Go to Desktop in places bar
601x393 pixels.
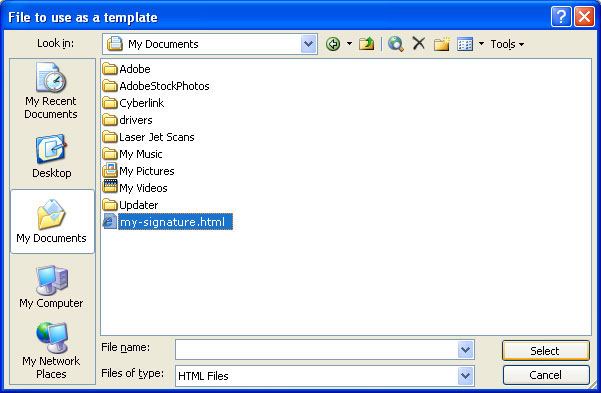51,157
